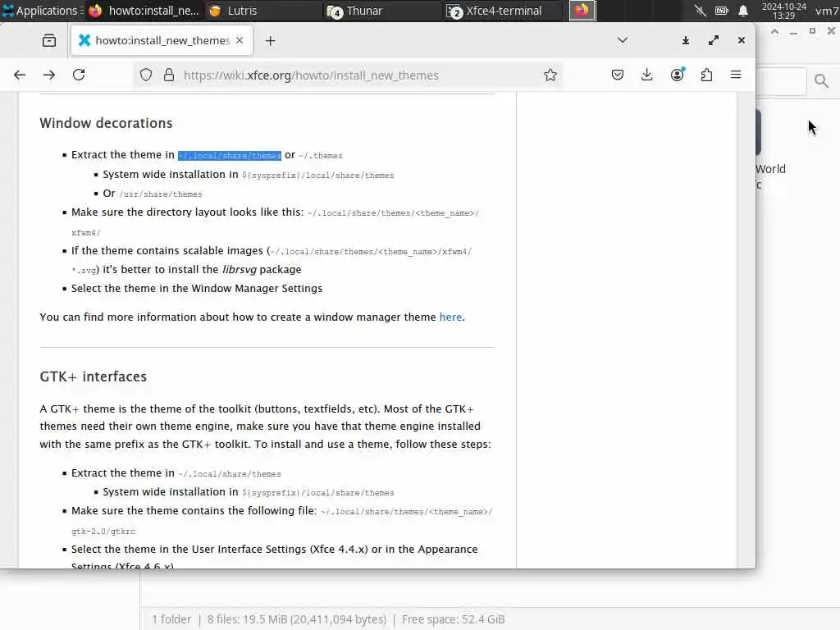
Task: Open Firefox hamburger application menu
Action: click(736, 75)
